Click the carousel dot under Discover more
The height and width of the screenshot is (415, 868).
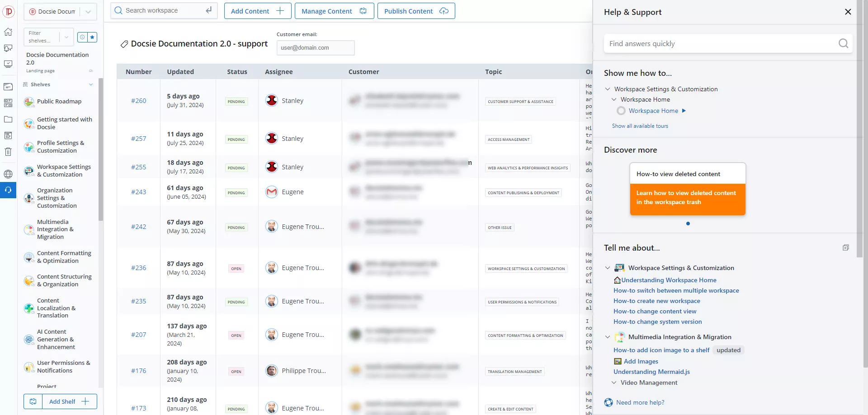688,224
